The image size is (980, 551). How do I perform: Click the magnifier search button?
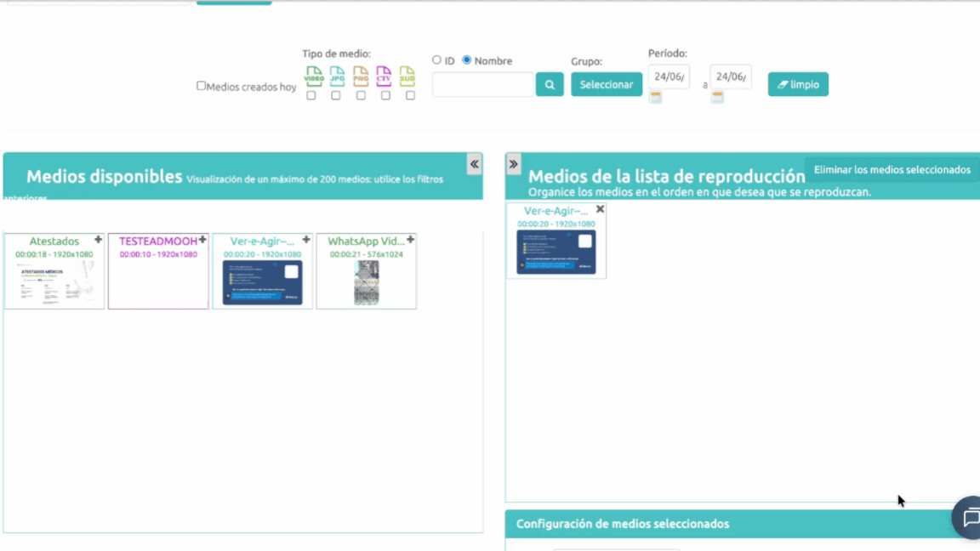click(x=550, y=84)
